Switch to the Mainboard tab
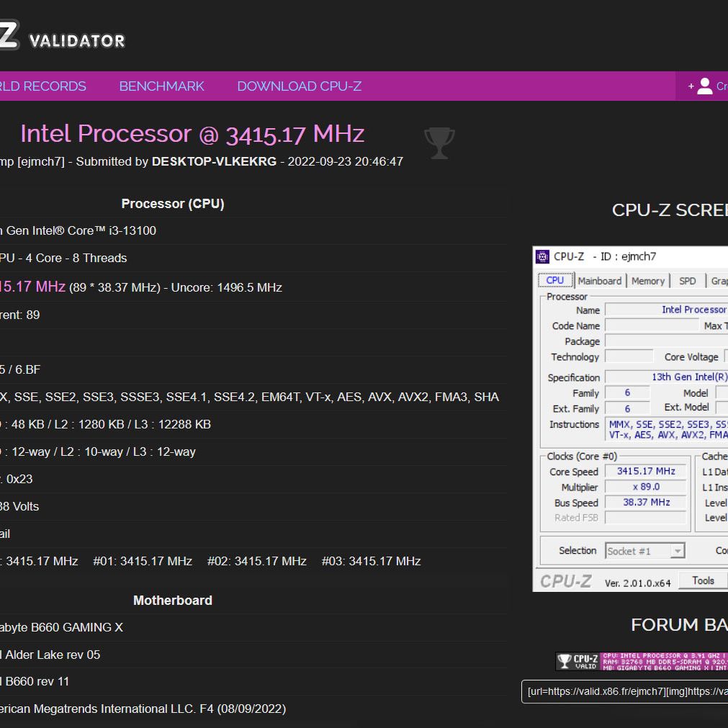This screenshot has height=728, width=728. click(599, 281)
